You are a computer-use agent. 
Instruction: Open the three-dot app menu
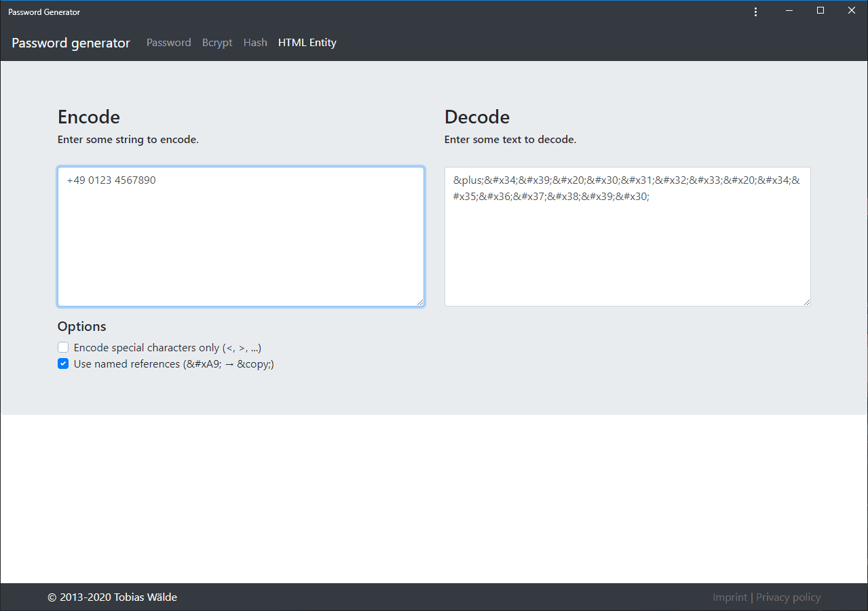pyautogui.click(x=755, y=12)
